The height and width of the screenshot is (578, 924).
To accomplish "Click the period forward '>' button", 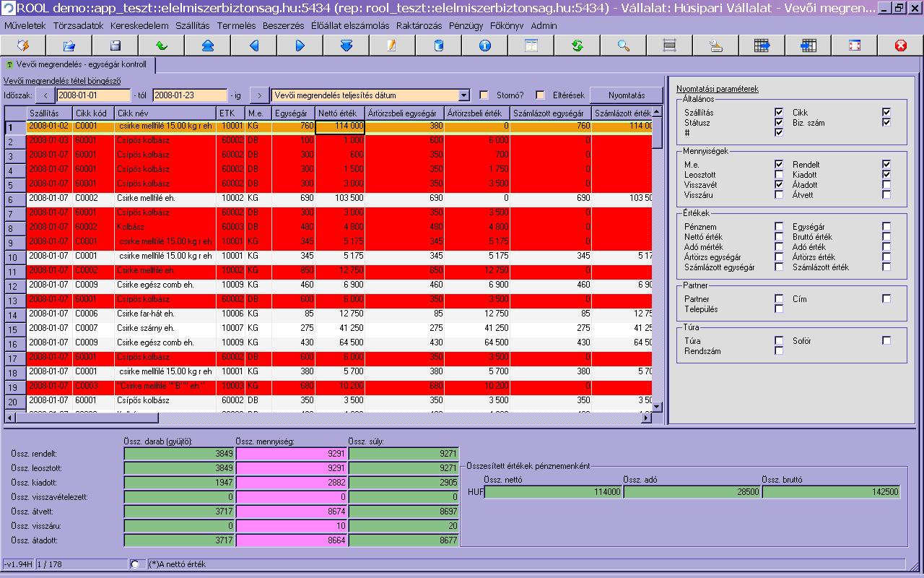I will tap(259, 95).
